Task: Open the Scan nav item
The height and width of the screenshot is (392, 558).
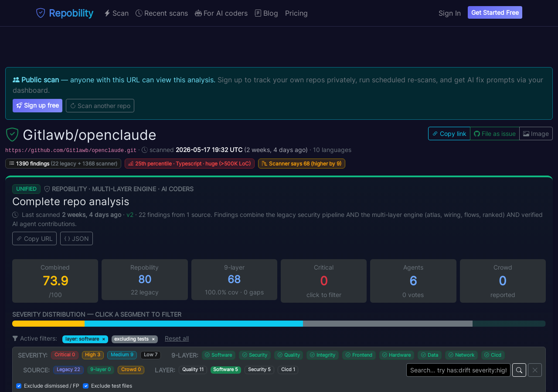Action: (x=116, y=13)
